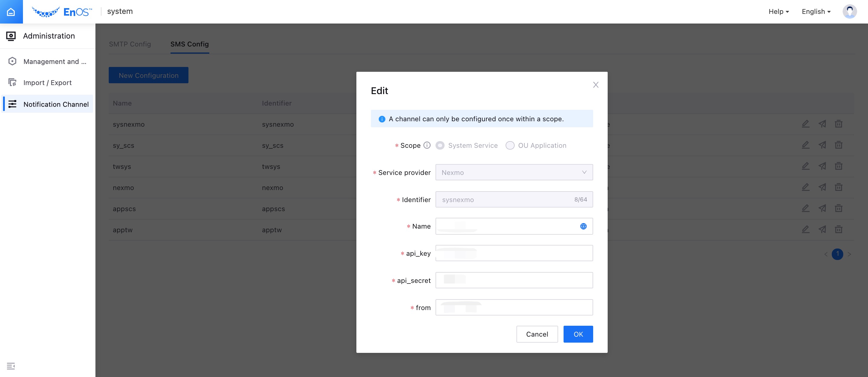Select the OU Application radio button
Screen dimensions: 868x377
(510, 145)
